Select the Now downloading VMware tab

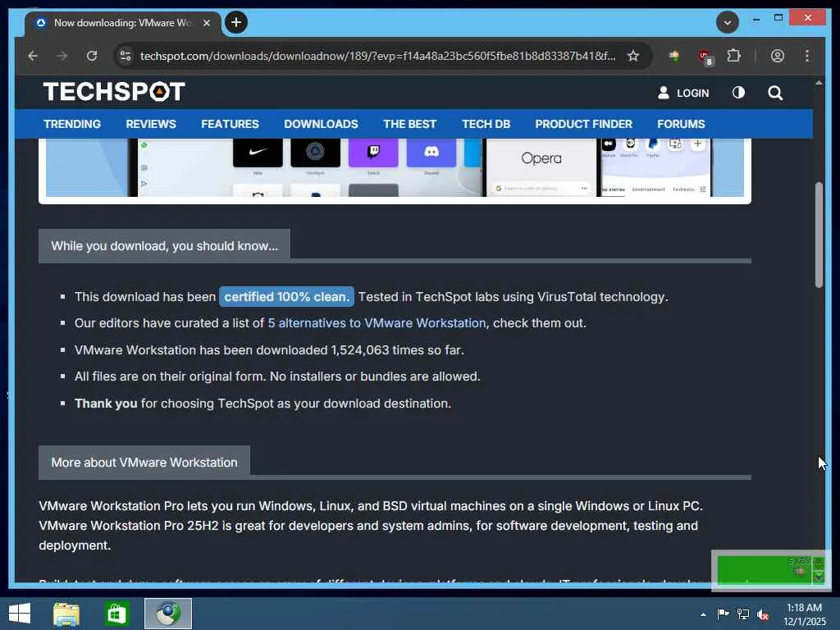point(122,23)
